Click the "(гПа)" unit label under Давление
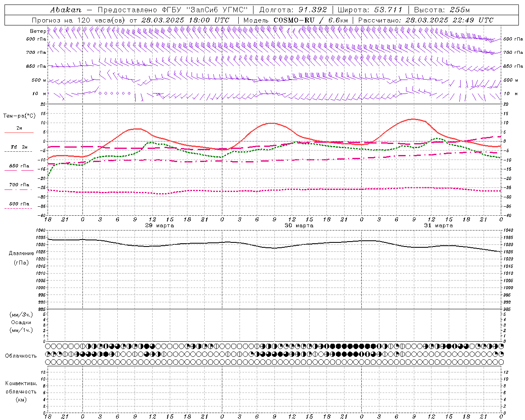The height and width of the screenshot is (420, 525). point(21,262)
